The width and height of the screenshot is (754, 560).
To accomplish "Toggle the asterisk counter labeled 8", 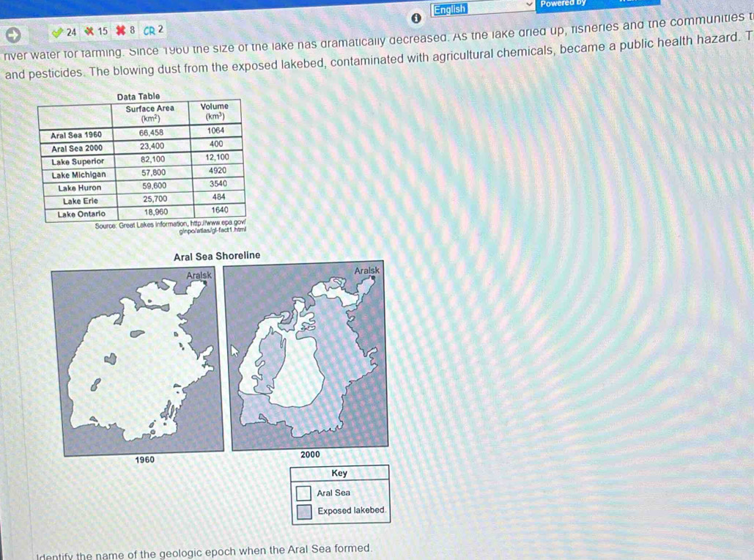I will point(130,30).
